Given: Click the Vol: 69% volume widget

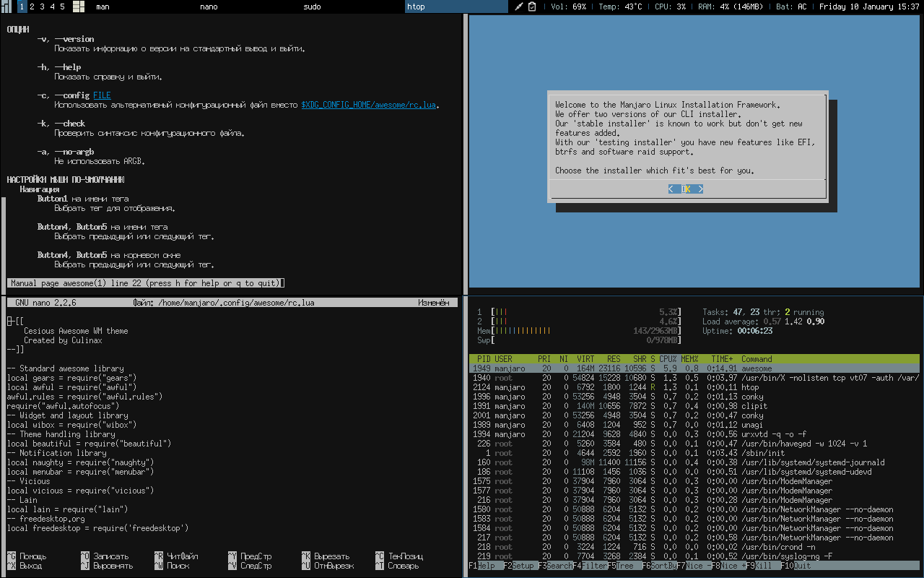Looking at the screenshot, I should (x=568, y=7).
